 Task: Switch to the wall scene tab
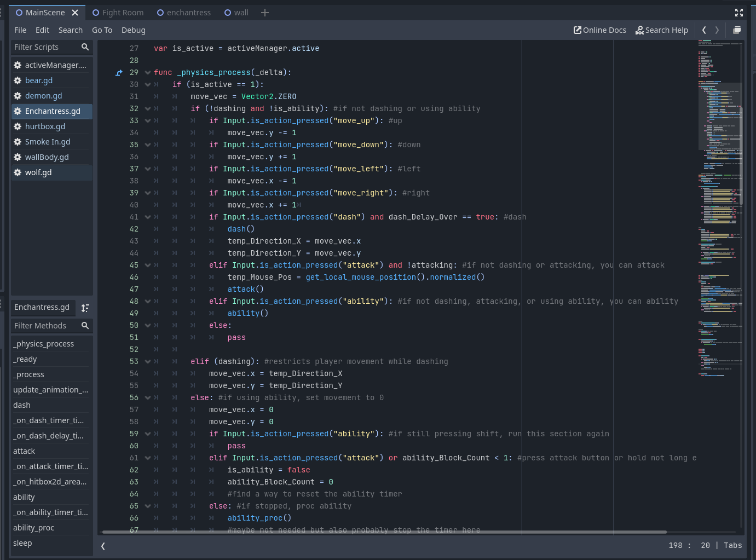tap(236, 13)
